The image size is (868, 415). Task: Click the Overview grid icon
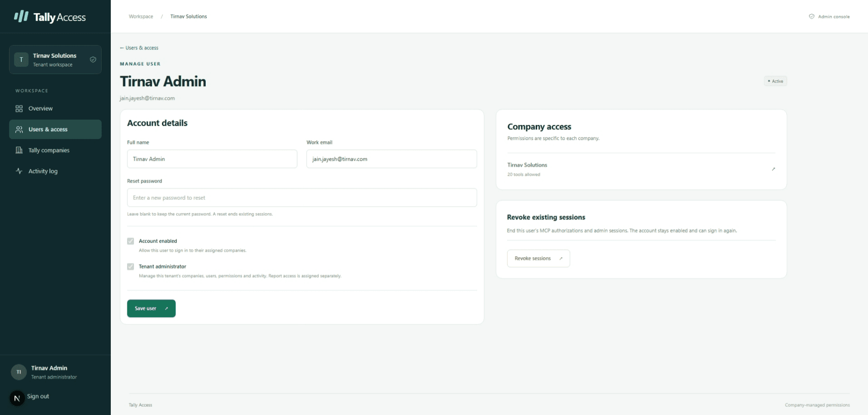(x=19, y=108)
